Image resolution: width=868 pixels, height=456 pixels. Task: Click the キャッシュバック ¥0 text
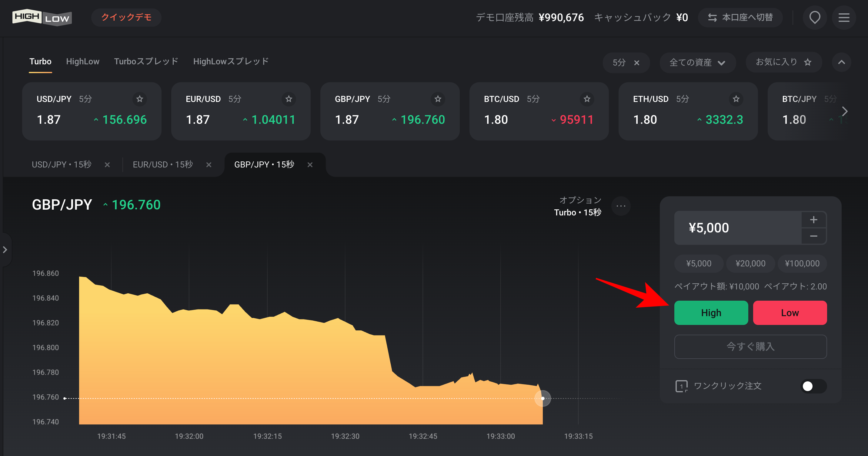coord(641,18)
